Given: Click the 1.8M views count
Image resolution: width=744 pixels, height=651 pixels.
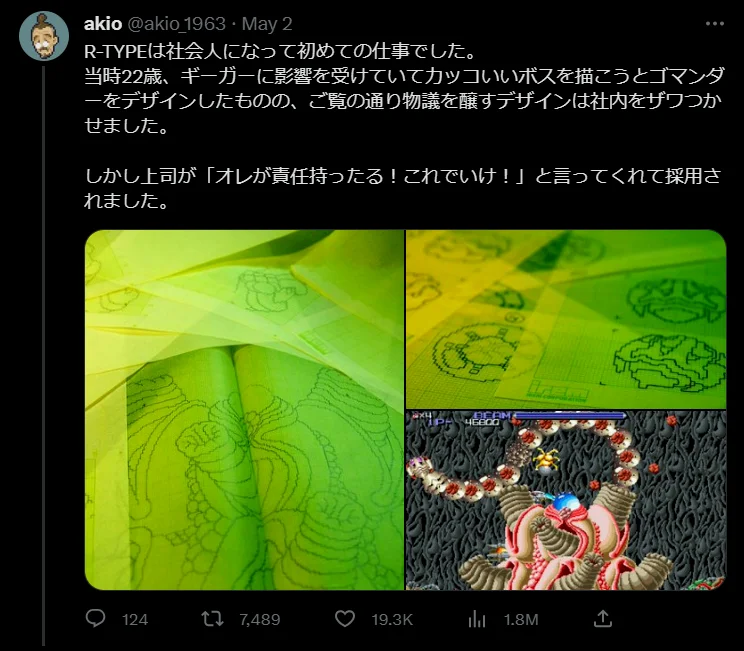Looking at the screenshot, I should point(521,620).
